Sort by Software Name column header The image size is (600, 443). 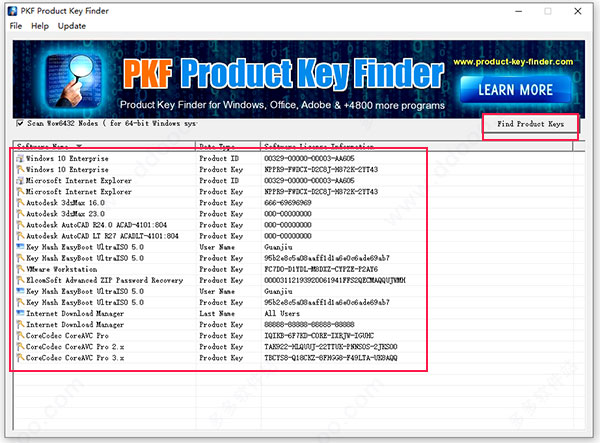pyautogui.click(x=104, y=146)
